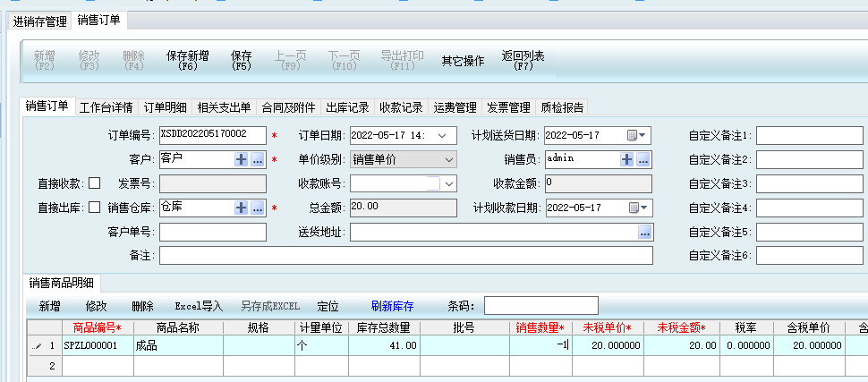Toggle the 直接出库 checkbox
Viewport: 868px width, 382px height.
94,208
